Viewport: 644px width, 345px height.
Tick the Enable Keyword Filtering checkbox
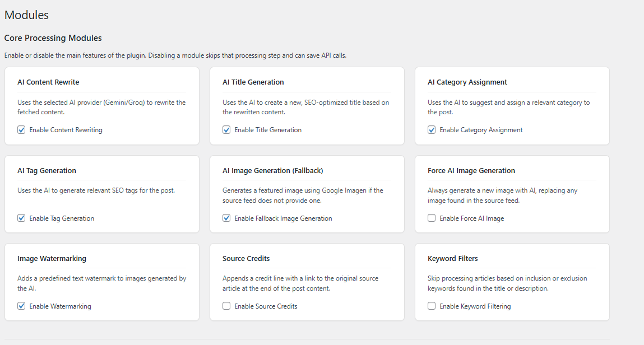click(x=432, y=306)
